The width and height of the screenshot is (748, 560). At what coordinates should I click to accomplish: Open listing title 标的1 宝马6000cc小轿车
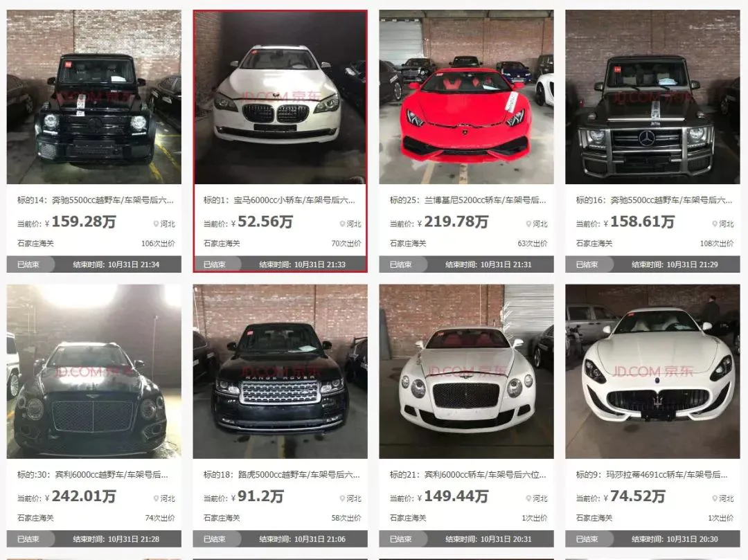(280, 200)
